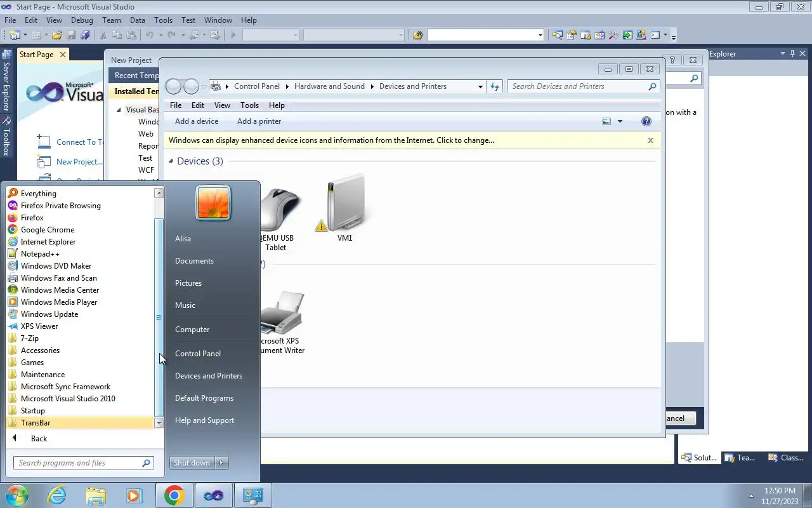Expand the Find combo box in toolbar
812x508 pixels.
540,35
